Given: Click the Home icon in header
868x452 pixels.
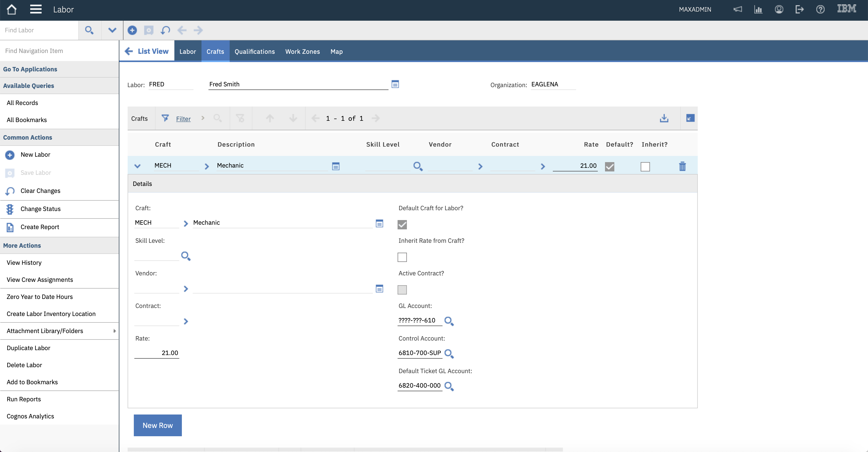Looking at the screenshot, I should coord(12,10).
